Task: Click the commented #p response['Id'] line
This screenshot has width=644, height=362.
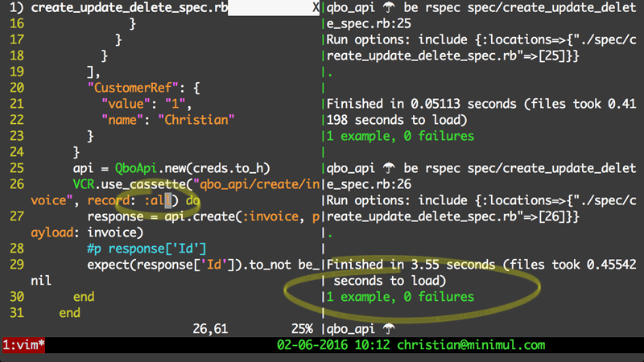Action: (147, 249)
